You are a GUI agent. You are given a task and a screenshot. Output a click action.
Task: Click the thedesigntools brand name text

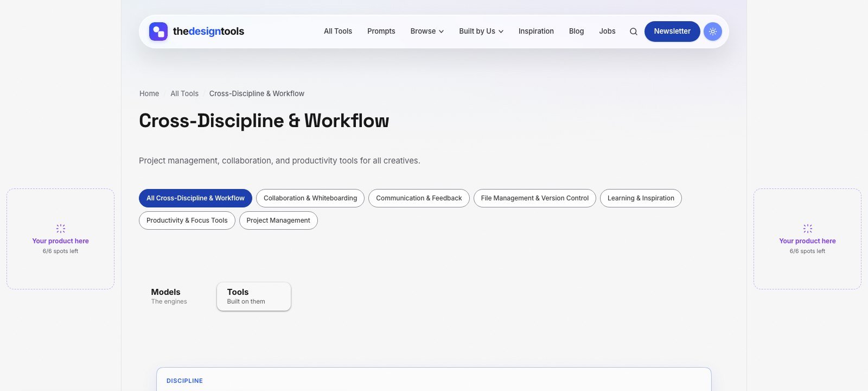pyautogui.click(x=208, y=31)
